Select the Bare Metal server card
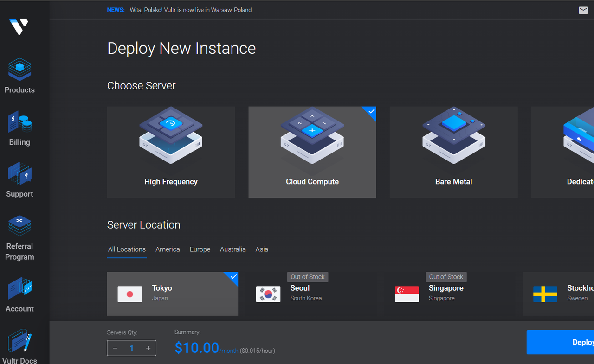This screenshot has width=594, height=364. tap(453, 152)
